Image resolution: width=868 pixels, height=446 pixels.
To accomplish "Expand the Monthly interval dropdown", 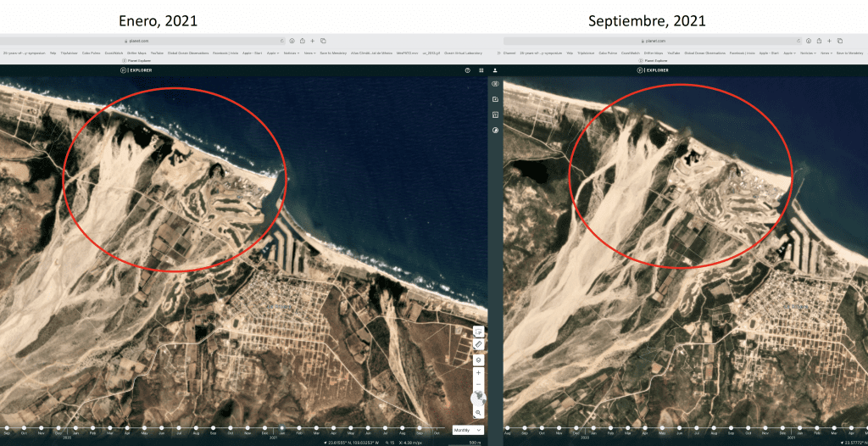I will [467, 430].
